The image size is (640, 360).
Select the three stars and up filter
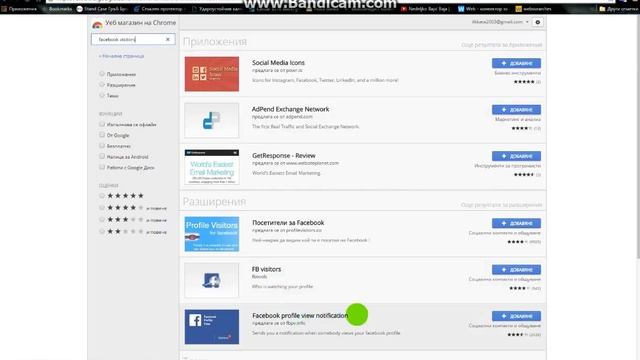102,220
